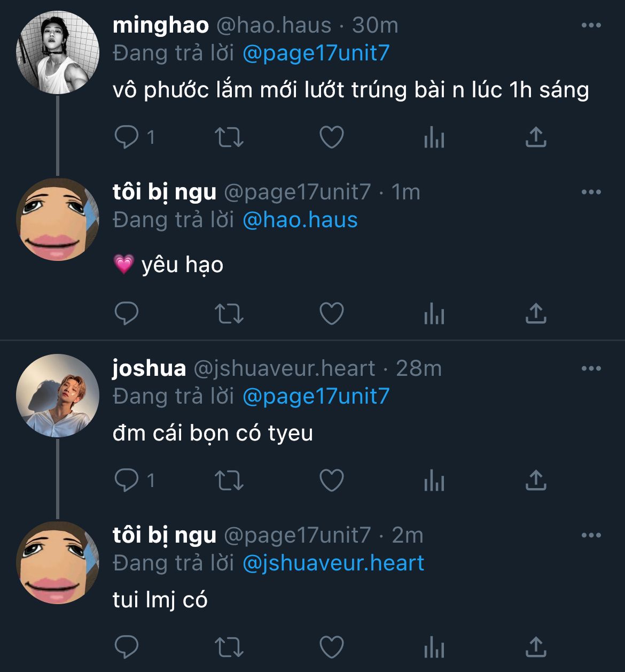The height and width of the screenshot is (672, 625).
Task: Reply to joshua's tweet
Action: pyautogui.click(x=127, y=480)
